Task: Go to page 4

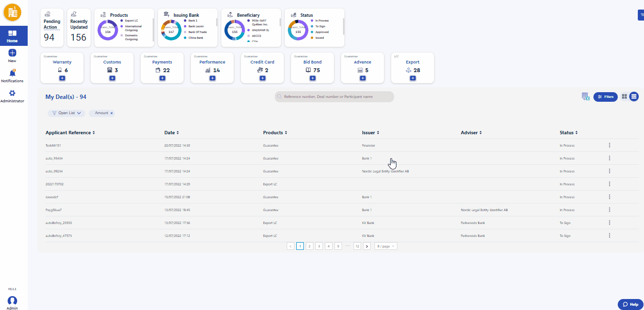Action: (x=329, y=246)
